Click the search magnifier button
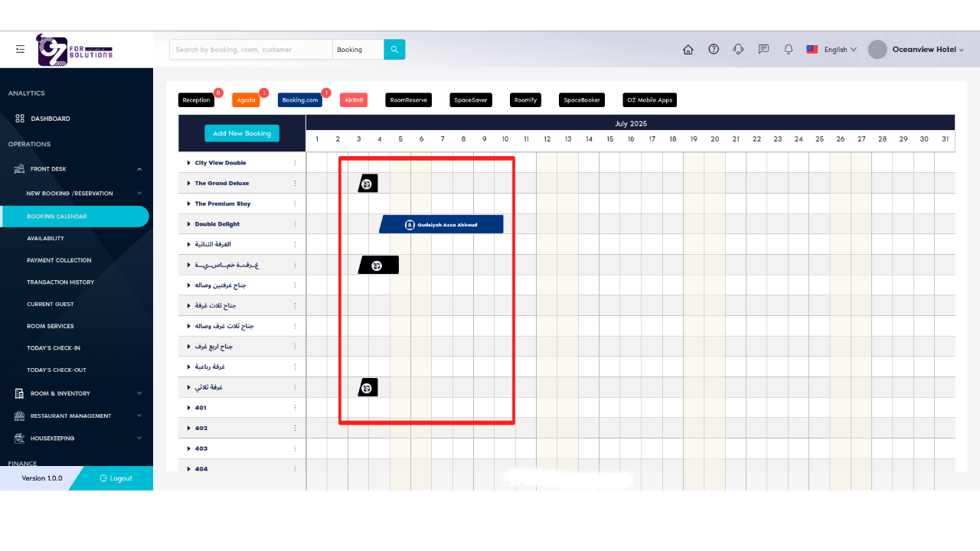The image size is (980, 551). (x=394, y=49)
